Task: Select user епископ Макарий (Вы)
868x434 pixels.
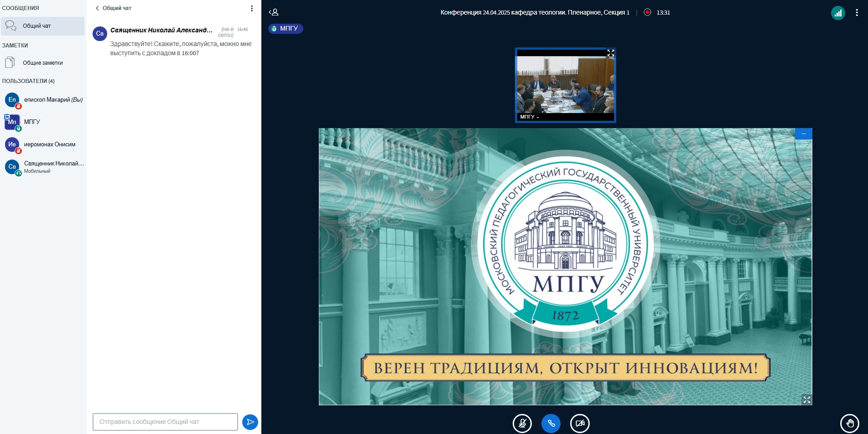Action: (x=43, y=100)
